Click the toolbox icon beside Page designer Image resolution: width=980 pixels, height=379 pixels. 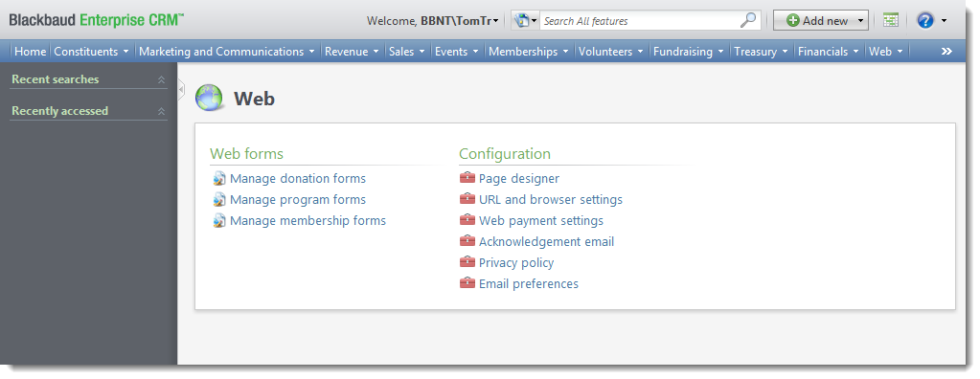467,178
